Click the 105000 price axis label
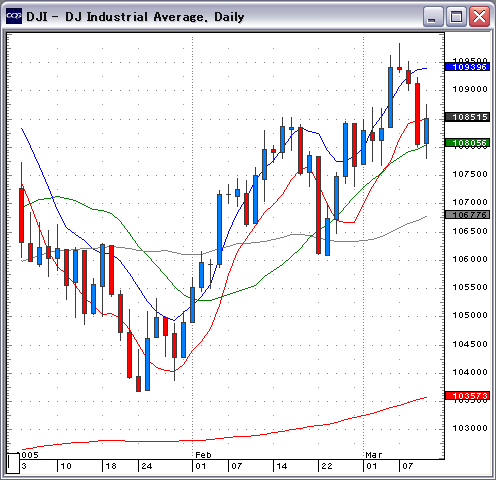The width and height of the screenshot is (496, 480). (x=470, y=315)
